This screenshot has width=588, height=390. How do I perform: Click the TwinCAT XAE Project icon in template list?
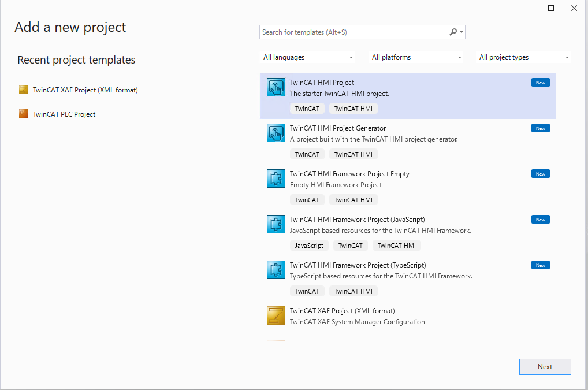[x=276, y=315]
